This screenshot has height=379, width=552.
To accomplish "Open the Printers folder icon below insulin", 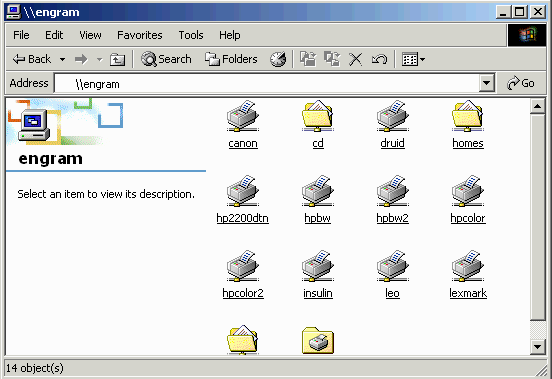I will click(x=318, y=340).
